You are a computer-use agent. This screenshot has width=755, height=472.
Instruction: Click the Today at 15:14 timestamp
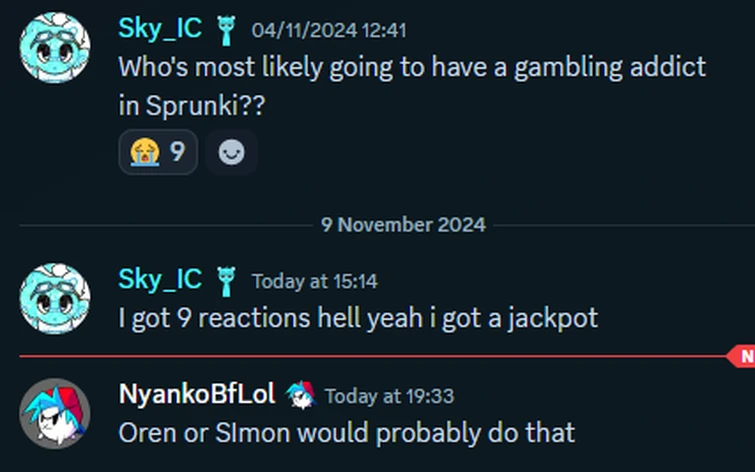tap(314, 282)
